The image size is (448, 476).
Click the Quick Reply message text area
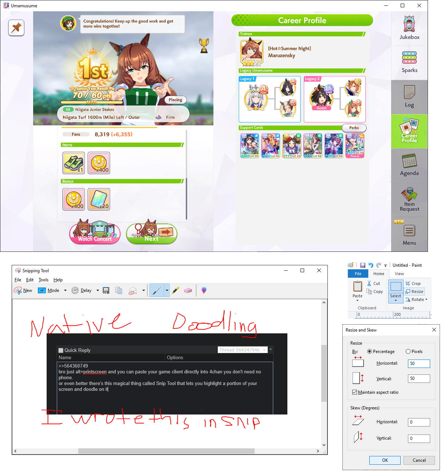click(165, 388)
